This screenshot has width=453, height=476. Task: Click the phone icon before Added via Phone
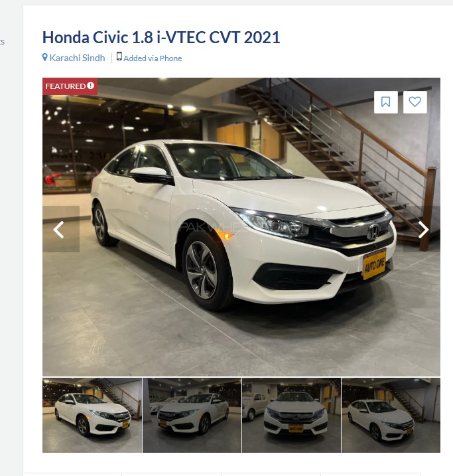pos(119,56)
